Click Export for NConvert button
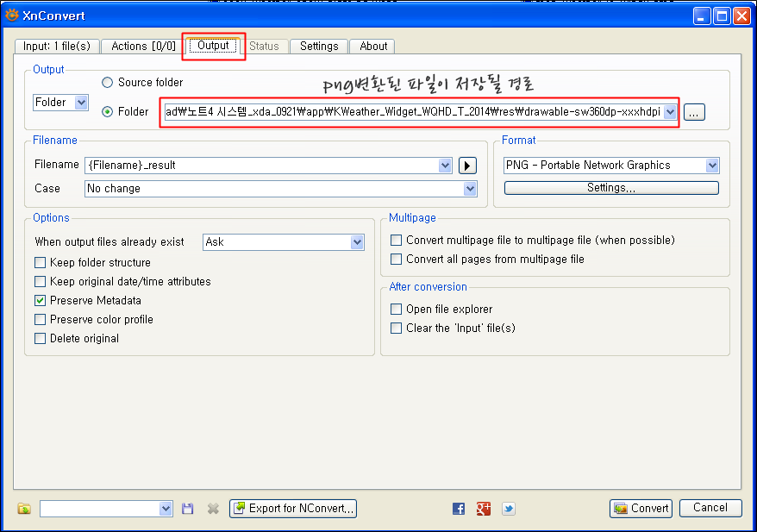 tap(293, 509)
